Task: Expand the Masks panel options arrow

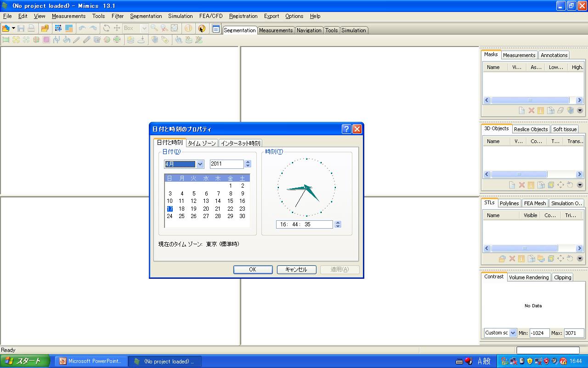Action: point(580,110)
